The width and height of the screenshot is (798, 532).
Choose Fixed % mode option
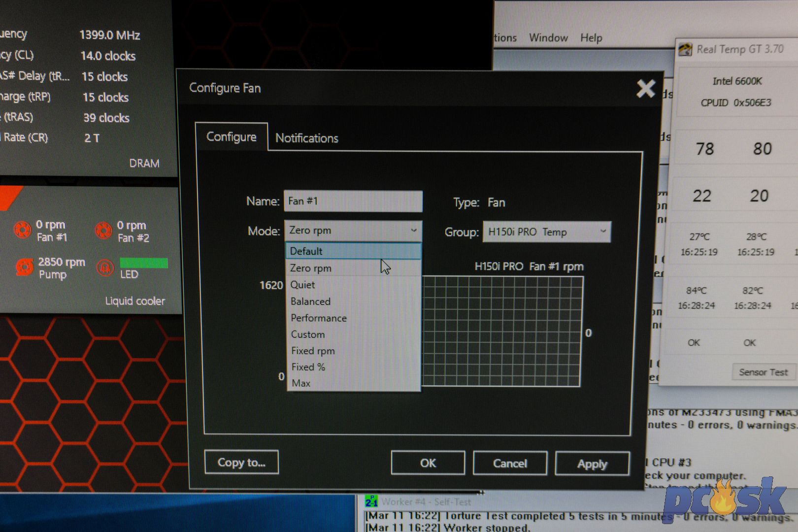pos(353,367)
